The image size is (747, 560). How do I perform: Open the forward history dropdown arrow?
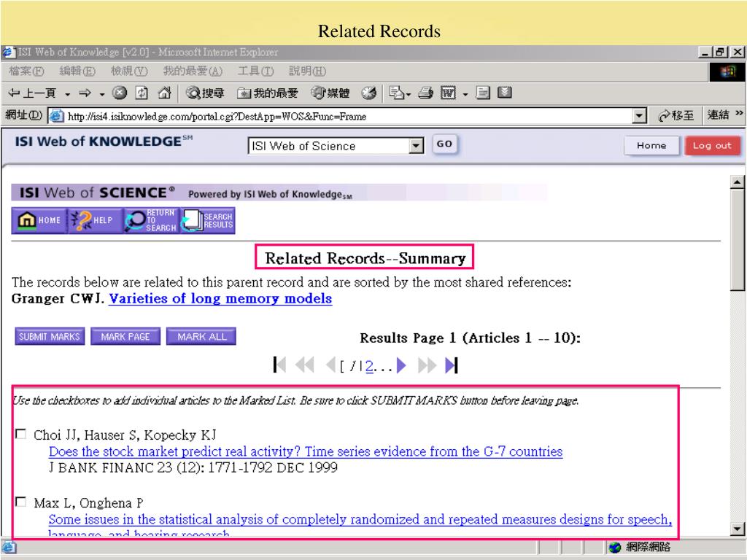(102, 94)
